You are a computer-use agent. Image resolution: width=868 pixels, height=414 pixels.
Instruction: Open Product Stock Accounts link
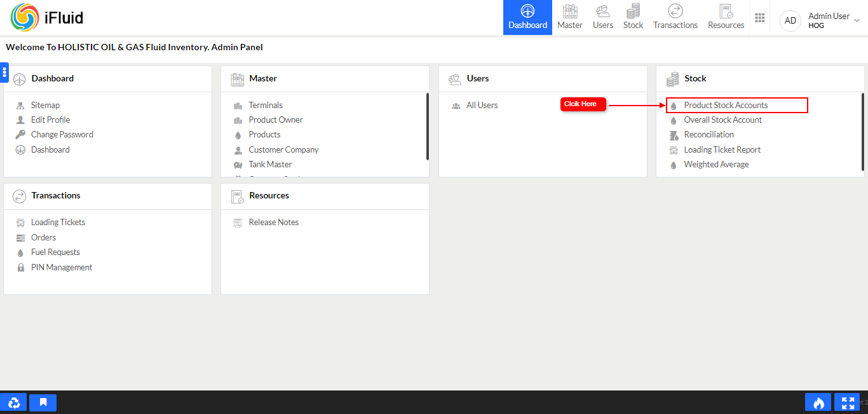[x=726, y=105]
